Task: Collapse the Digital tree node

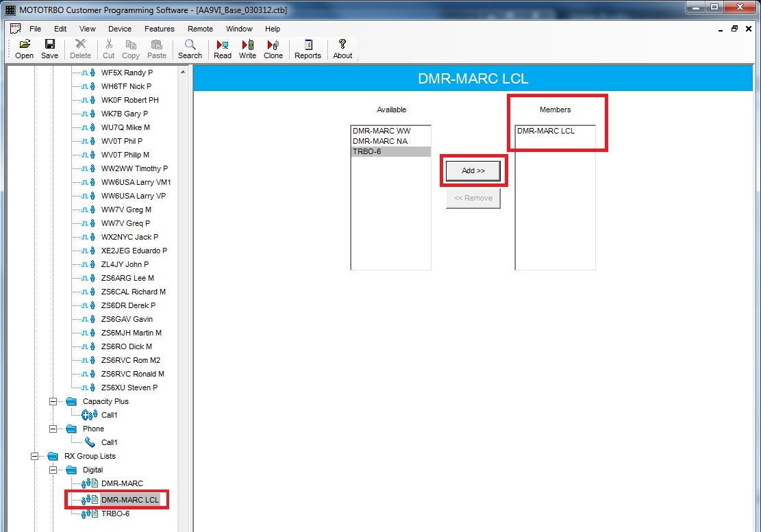Action: (x=53, y=470)
